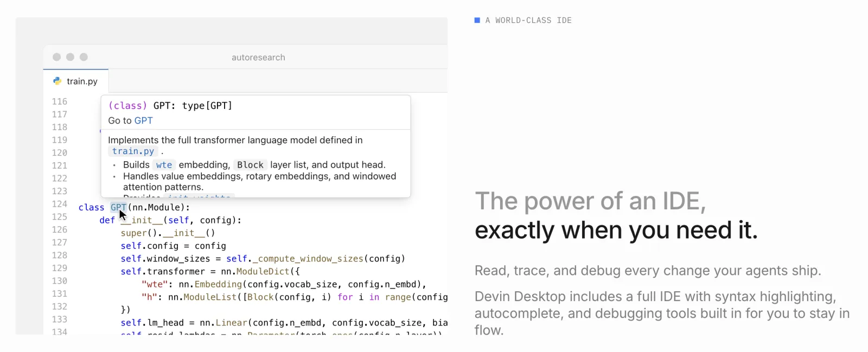
Task: Click the autoresearch window title
Action: coord(258,57)
